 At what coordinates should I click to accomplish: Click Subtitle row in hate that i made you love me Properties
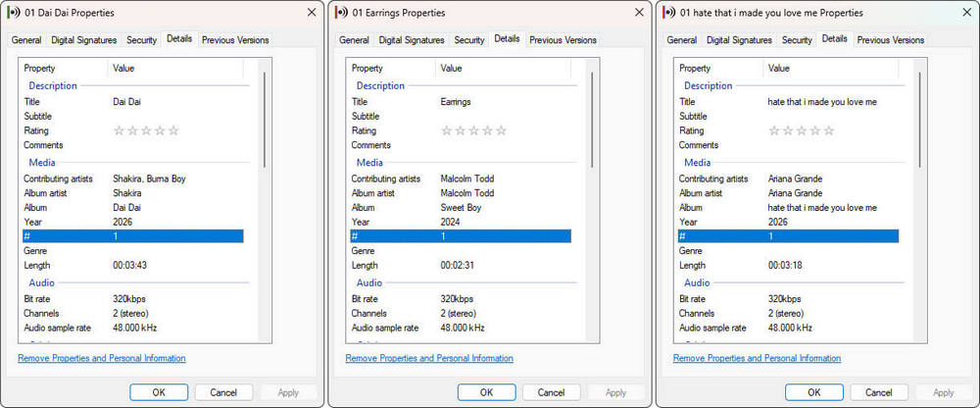pos(788,117)
